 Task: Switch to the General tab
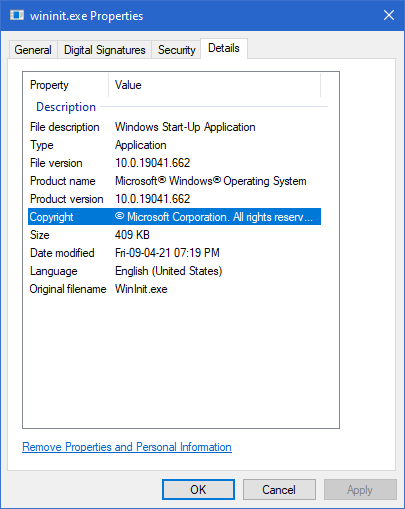(x=33, y=50)
